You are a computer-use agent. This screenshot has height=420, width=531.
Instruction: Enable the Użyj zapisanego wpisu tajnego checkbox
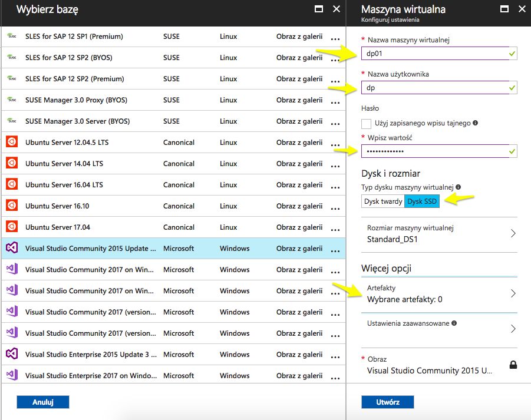[367, 124]
